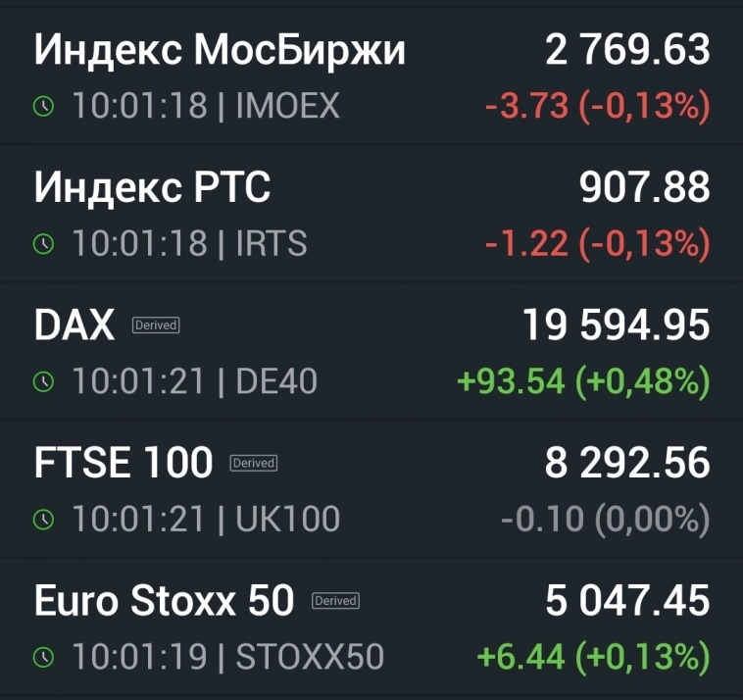The width and height of the screenshot is (743, 700).
Task: Click the clock icon beside STOXX50
Action: (x=44, y=657)
